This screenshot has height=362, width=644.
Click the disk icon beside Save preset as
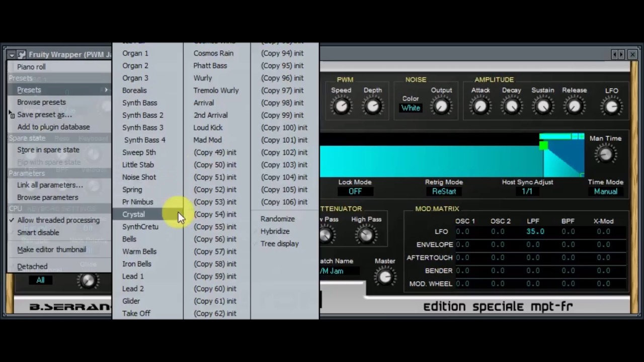point(12,115)
